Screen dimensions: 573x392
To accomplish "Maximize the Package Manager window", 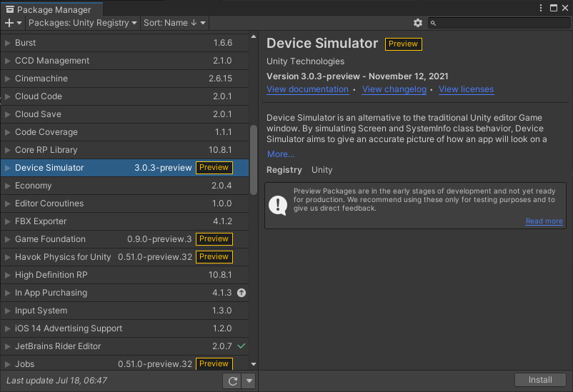I will 553,8.
